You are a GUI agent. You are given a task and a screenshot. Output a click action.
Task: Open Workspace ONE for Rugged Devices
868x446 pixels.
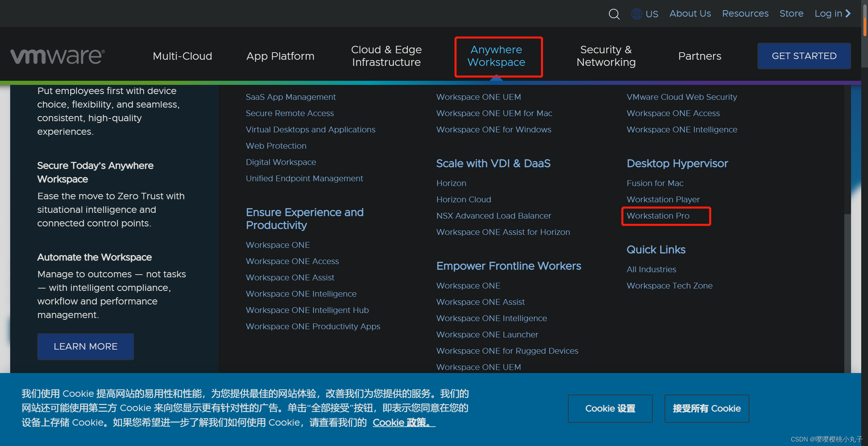507,351
